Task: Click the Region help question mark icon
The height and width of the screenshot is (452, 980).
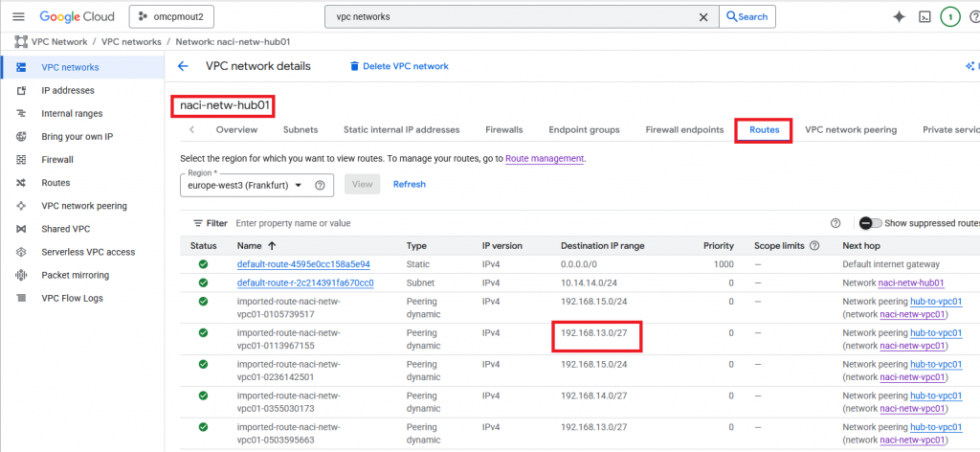Action: (x=320, y=185)
